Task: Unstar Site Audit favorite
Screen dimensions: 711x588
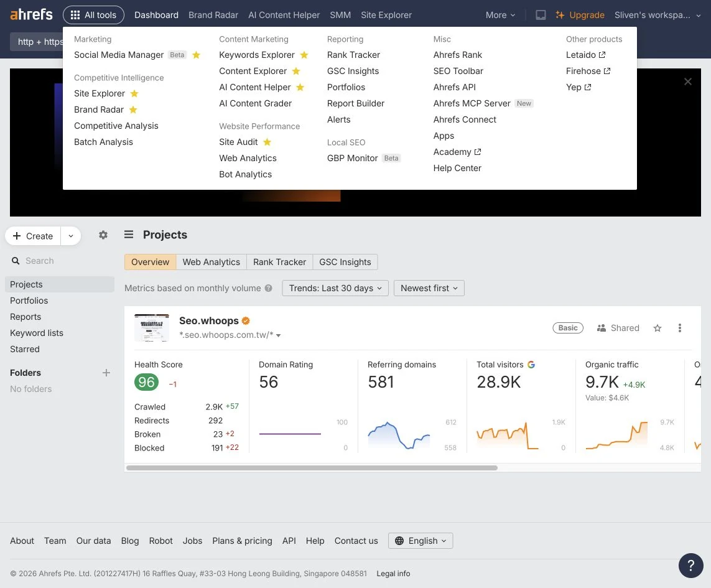Action: point(267,142)
